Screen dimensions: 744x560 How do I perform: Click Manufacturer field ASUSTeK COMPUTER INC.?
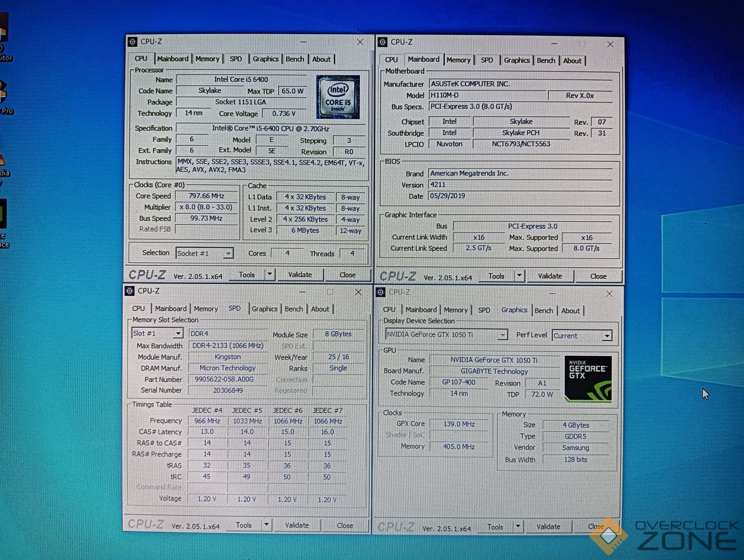pyautogui.click(x=520, y=84)
